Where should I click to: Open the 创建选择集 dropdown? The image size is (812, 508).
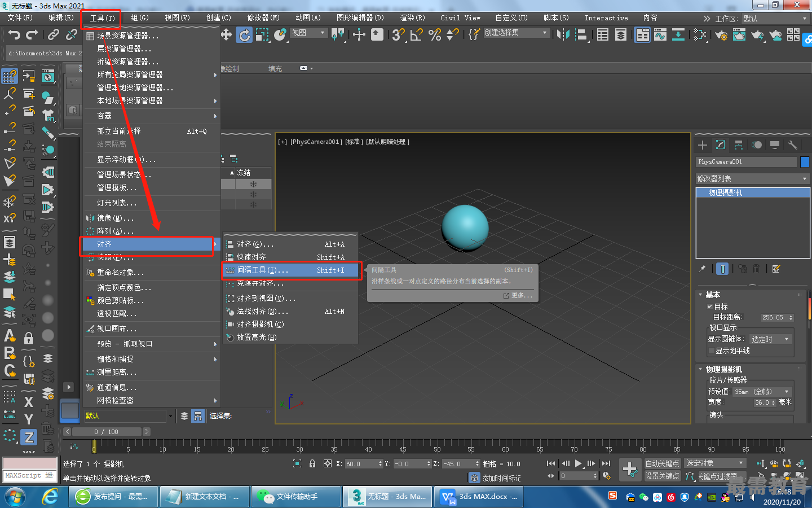coord(516,33)
